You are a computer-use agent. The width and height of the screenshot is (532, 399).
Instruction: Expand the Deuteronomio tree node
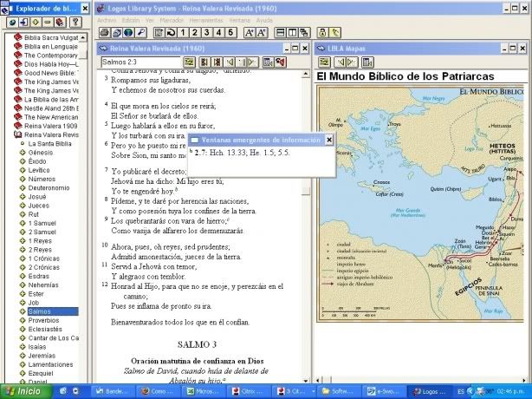pyautogui.click(x=23, y=187)
